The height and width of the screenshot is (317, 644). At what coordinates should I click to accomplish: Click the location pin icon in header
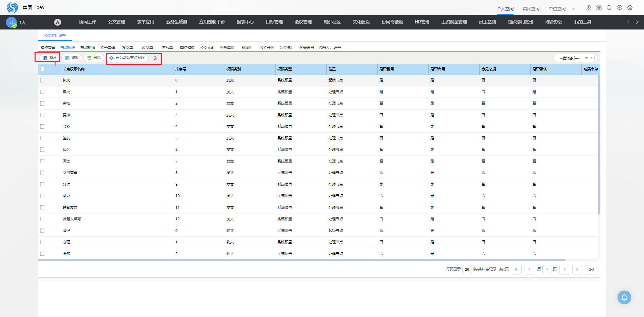(589, 8)
